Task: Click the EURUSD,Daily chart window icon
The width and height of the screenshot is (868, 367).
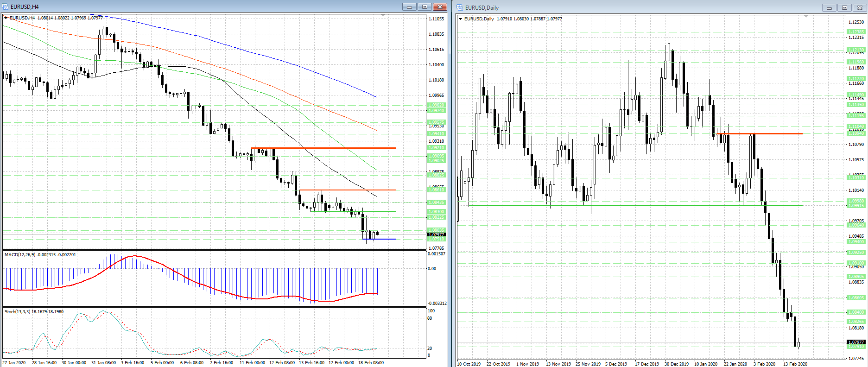Action: pyautogui.click(x=460, y=7)
